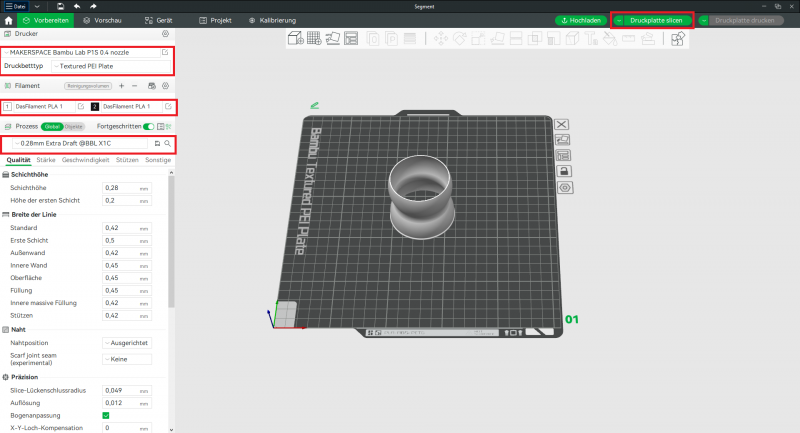The width and height of the screenshot is (800, 433).
Task: Click the Hochladen button
Action: [x=581, y=20]
